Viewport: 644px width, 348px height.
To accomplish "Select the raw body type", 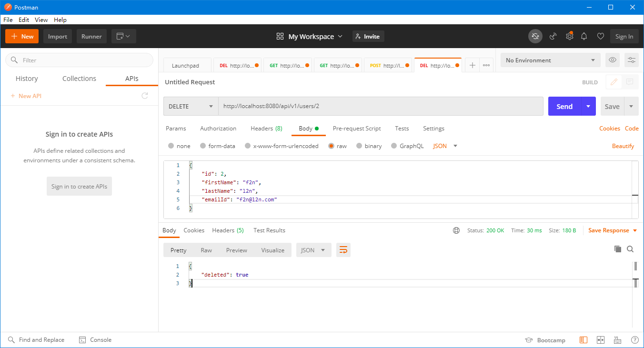I will tap(338, 146).
